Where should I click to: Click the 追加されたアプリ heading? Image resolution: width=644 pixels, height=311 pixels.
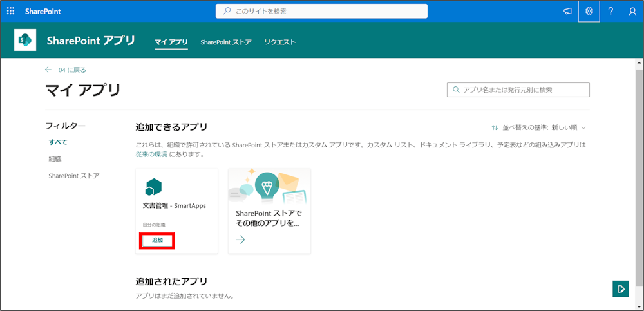(171, 282)
